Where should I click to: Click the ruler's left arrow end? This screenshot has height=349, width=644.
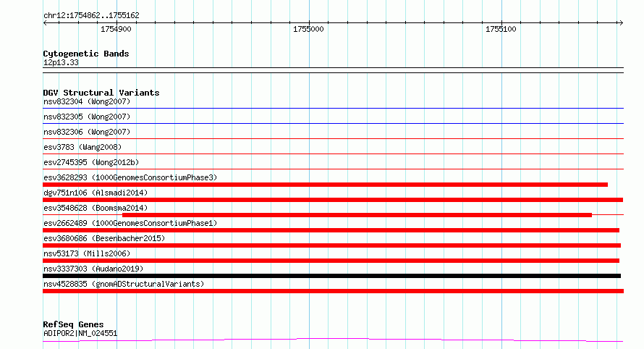tap(46, 23)
